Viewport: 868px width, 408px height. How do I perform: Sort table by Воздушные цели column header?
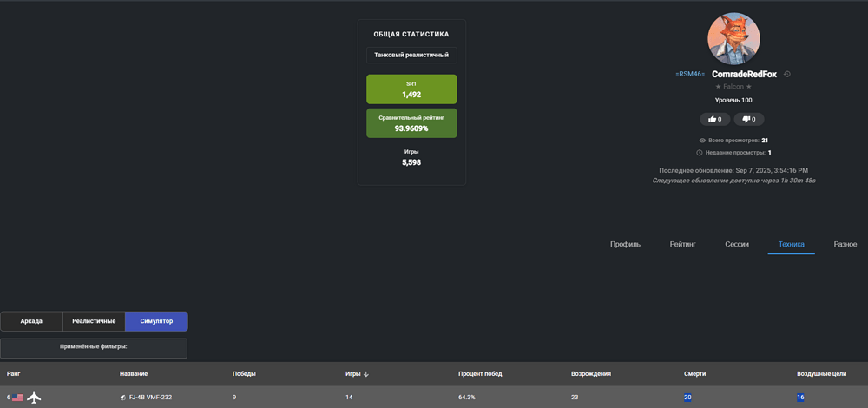821,373
